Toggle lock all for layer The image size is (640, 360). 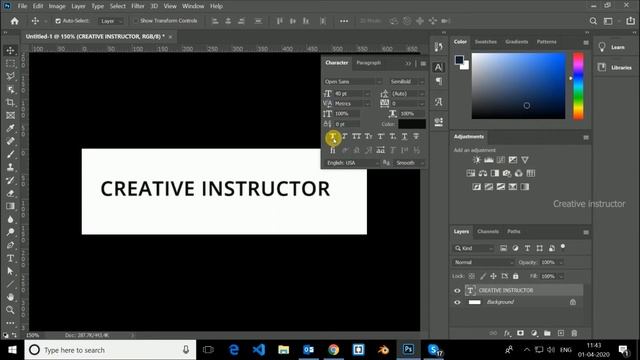tap(516, 276)
